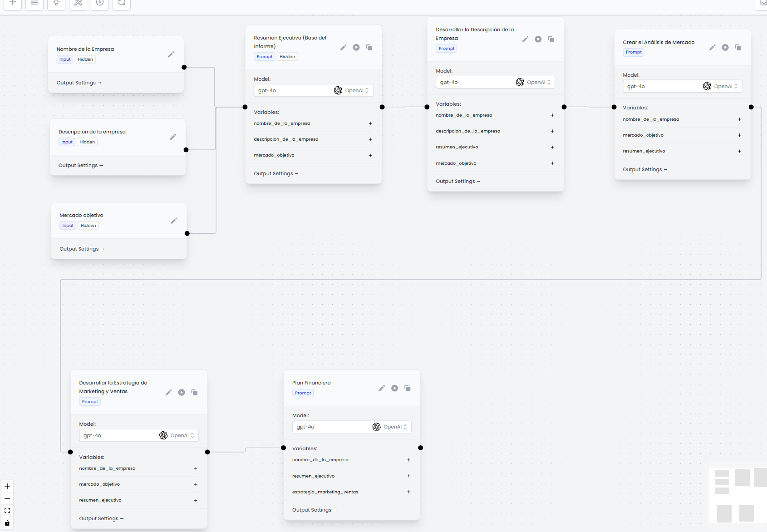Viewport: 767px width, 532px height.
Task: Open the tools (wrench) toolbar button
Action: click(78, 3)
